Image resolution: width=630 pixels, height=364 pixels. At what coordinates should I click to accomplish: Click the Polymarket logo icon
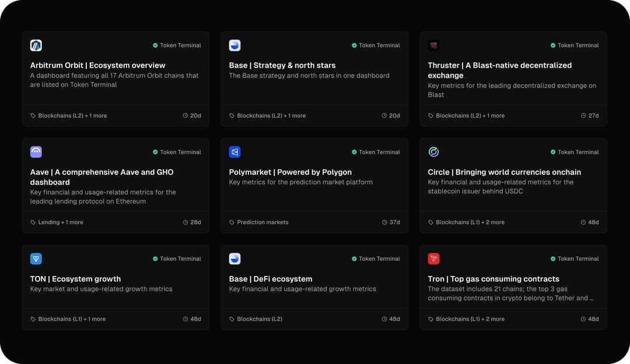tap(235, 152)
